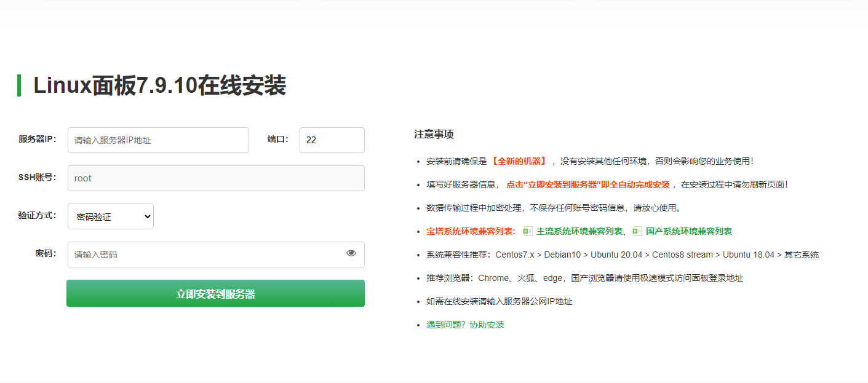Screen dimensions: 868x383
Task: Click spreadsheet icon before 国产系统环境兼容列表
Action: (x=637, y=231)
